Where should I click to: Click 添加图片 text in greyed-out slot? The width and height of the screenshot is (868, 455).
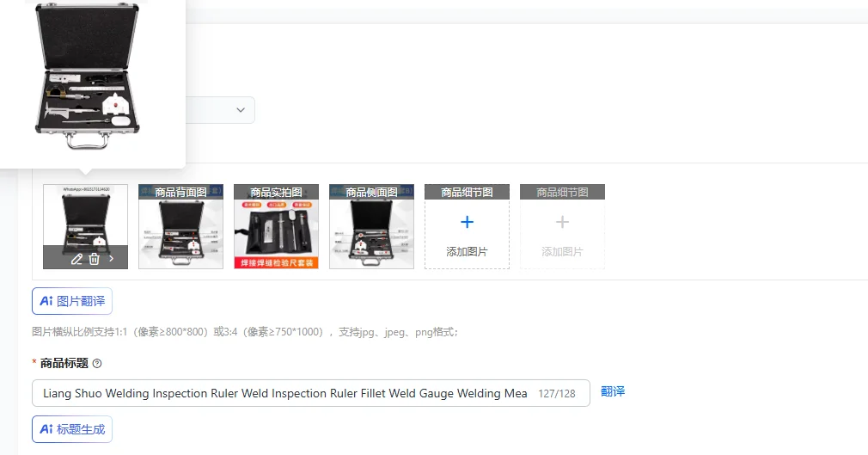(562, 252)
